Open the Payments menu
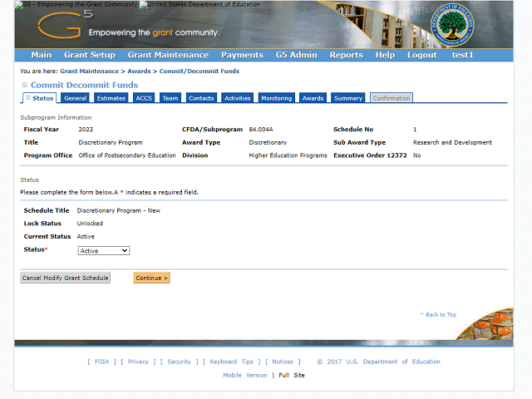The width and height of the screenshot is (532, 399). coord(242,55)
